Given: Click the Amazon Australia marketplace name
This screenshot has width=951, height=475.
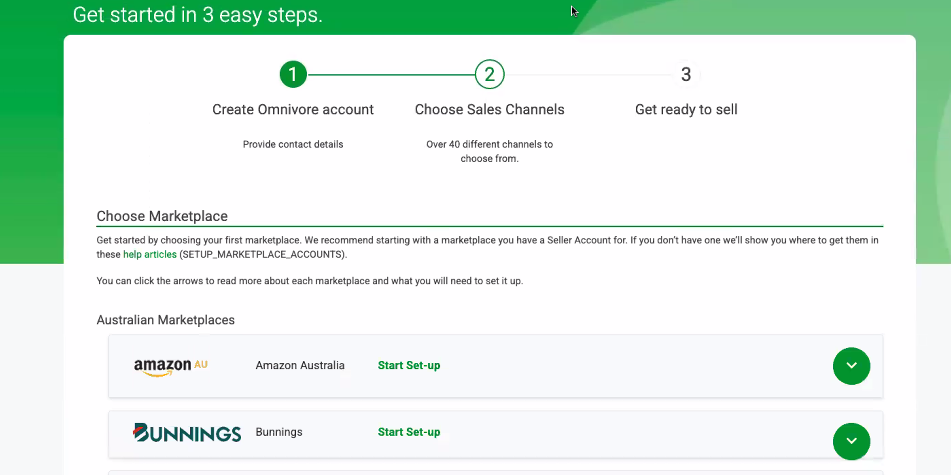Looking at the screenshot, I should pos(300,365).
